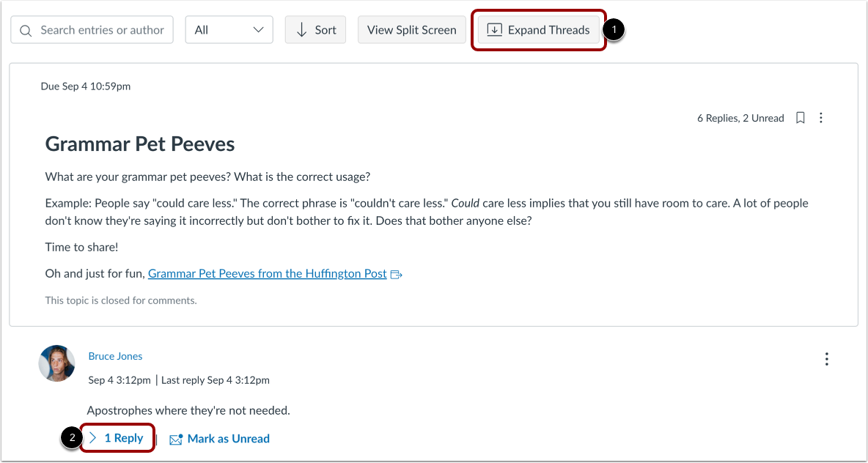Toggle Split Screen view mode
The image size is (868, 463).
click(x=411, y=29)
